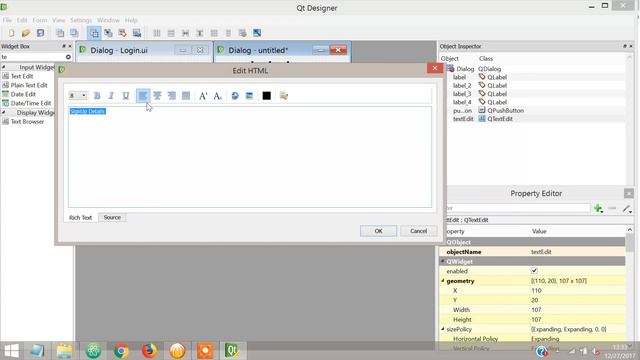Select label_4 in Object Inspector
This screenshot has width=640, height=360.
[x=462, y=102]
